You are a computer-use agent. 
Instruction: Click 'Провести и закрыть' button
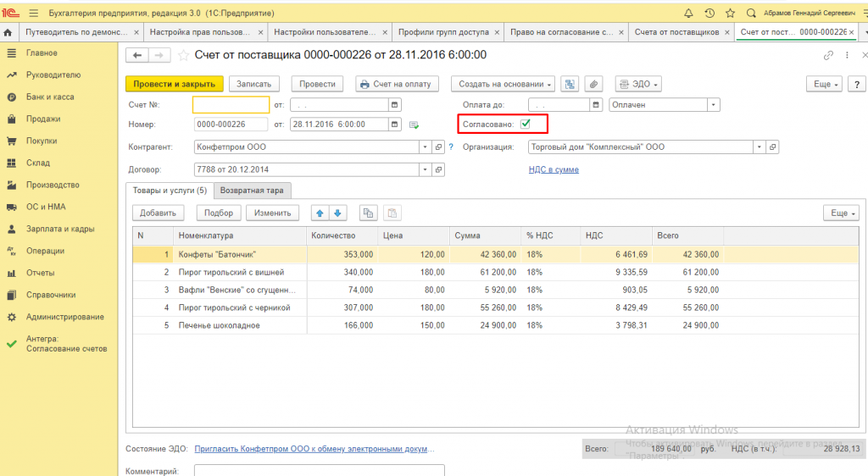point(175,84)
